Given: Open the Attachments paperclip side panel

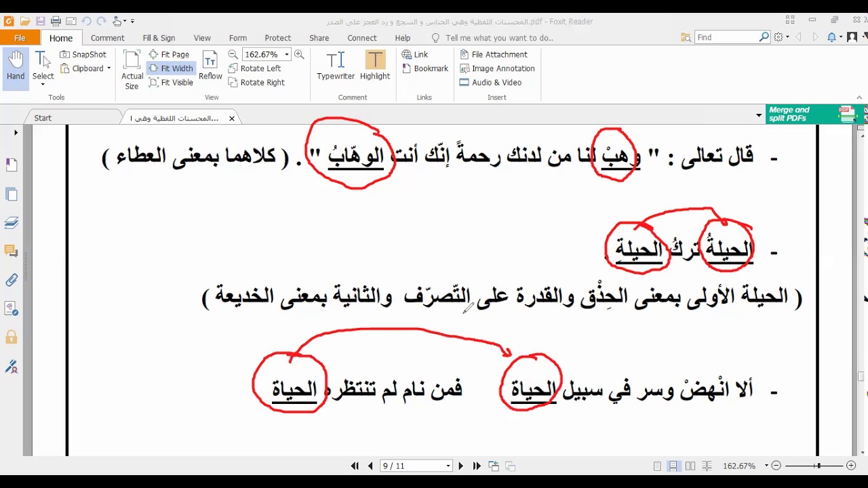Looking at the screenshot, I should point(11,280).
